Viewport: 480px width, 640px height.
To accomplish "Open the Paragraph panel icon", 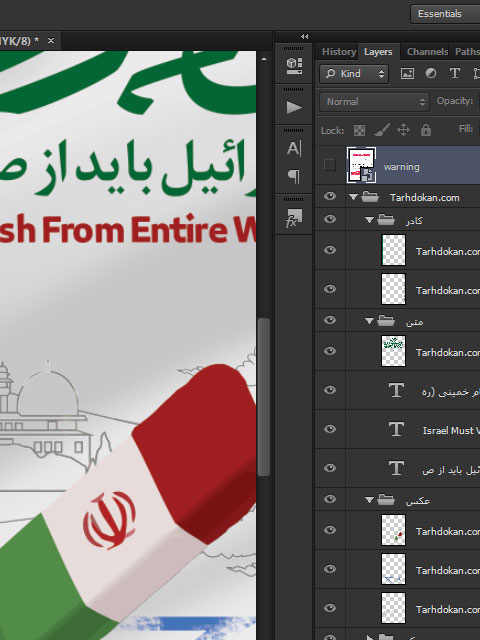I will coord(294,176).
